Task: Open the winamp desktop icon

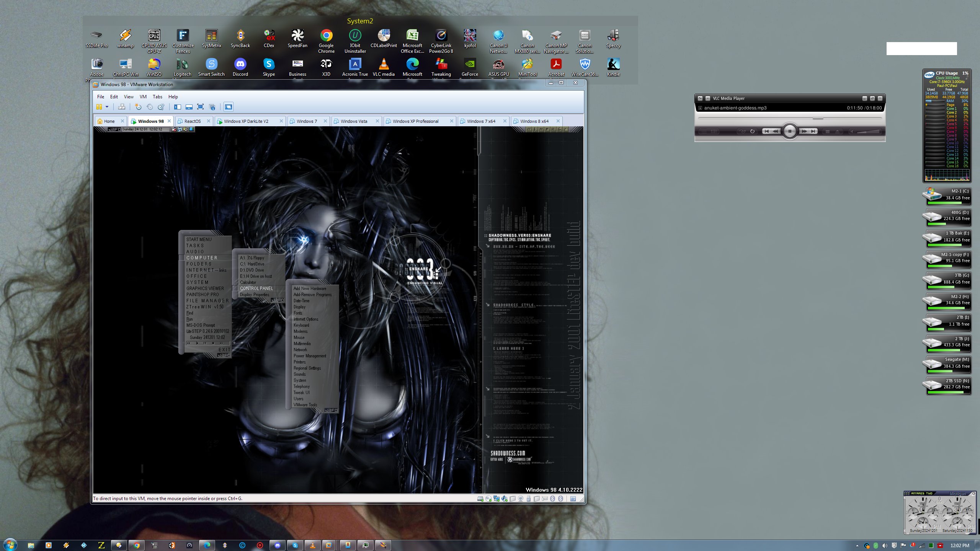Action: (x=125, y=39)
